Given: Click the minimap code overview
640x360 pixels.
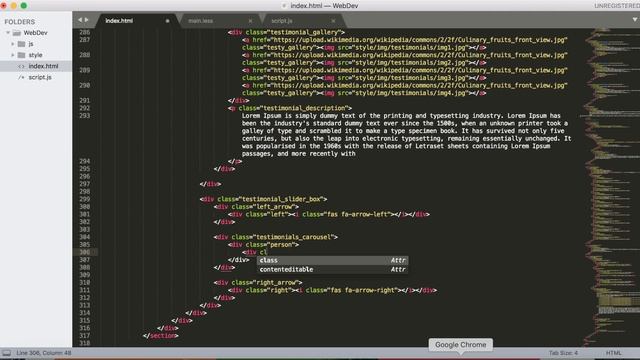Looking at the screenshot, I should pyautogui.click(x=611, y=187).
